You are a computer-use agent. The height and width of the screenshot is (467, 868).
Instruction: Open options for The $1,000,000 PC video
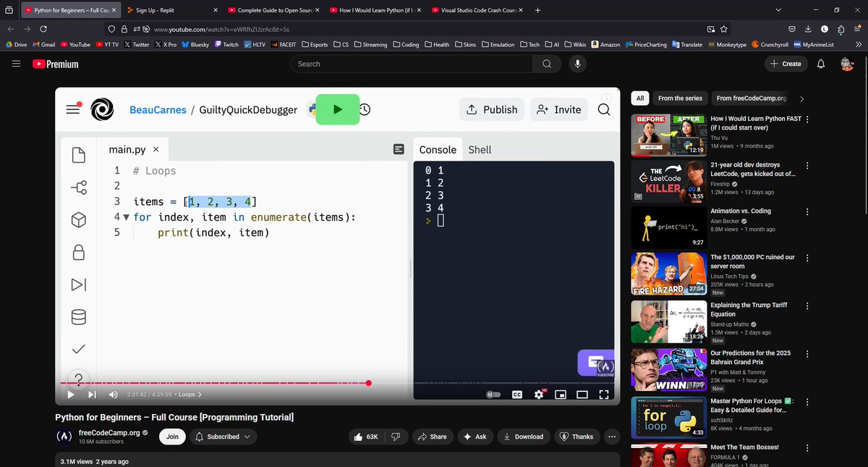tap(807, 258)
